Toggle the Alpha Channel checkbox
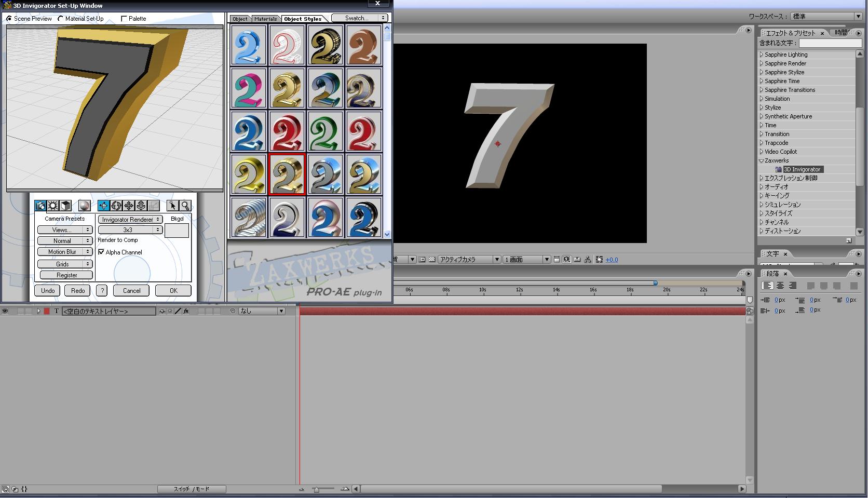 pos(101,252)
